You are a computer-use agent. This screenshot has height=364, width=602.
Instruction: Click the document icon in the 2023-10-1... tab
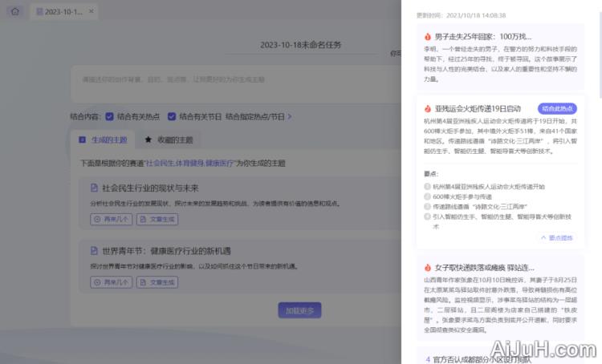[40, 12]
